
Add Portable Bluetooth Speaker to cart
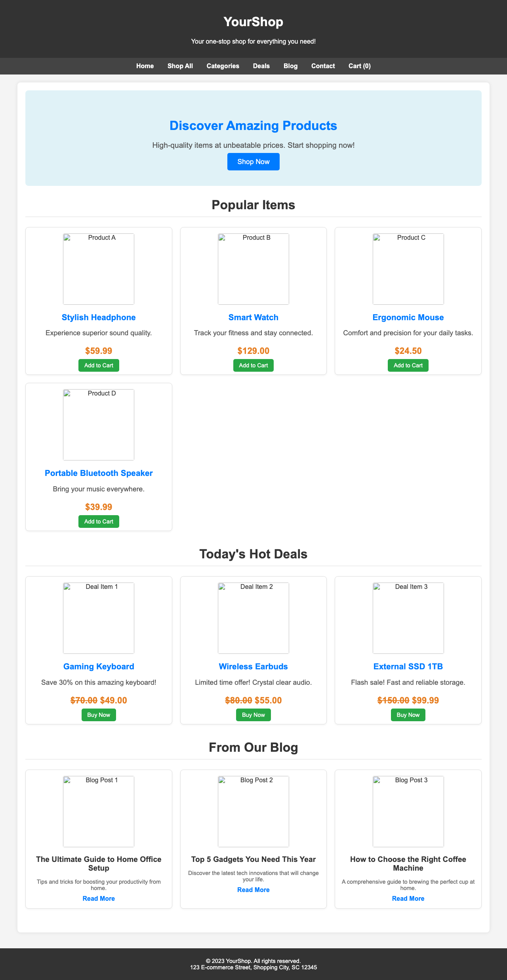[x=99, y=522]
